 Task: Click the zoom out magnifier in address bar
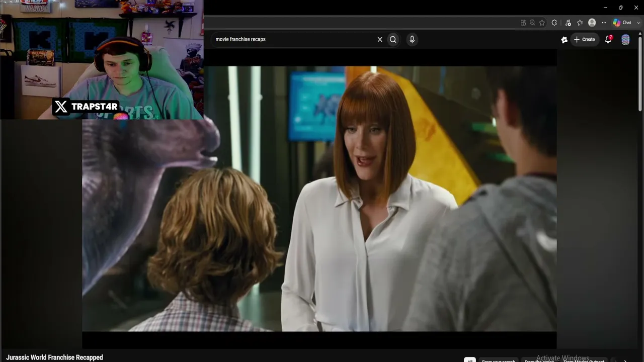click(532, 23)
